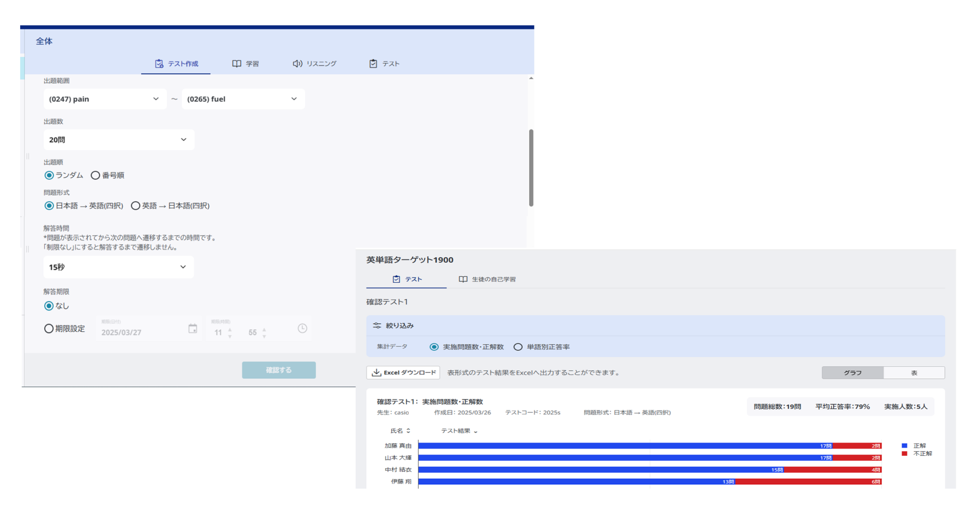The width and height of the screenshot is (980, 525).
Task: Select the 番号順 radio button
Action: coord(95,175)
